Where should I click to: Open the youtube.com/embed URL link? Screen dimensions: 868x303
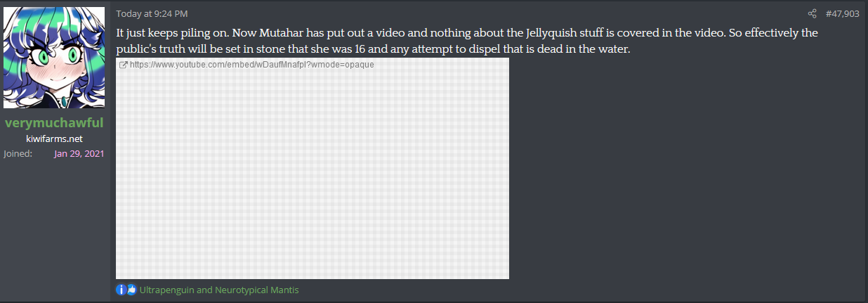click(x=251, y=65)
